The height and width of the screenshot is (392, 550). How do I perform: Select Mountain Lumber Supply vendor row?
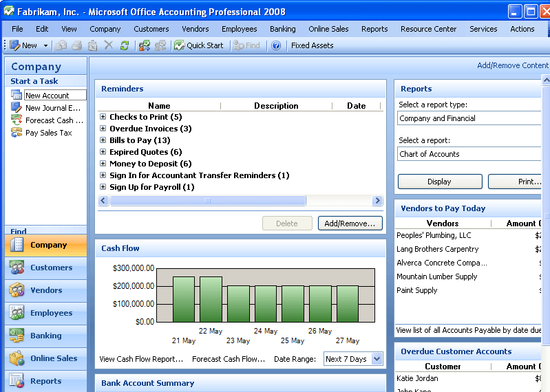click(469, 276)
